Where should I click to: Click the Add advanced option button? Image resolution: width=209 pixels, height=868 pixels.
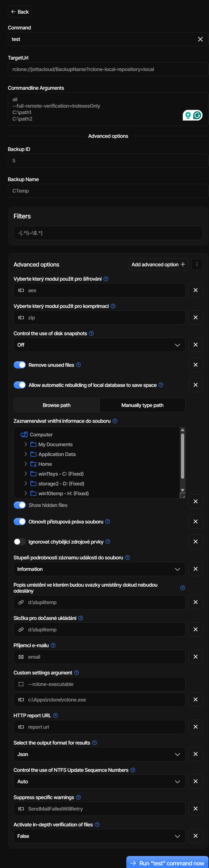click(x=158, y=265)
